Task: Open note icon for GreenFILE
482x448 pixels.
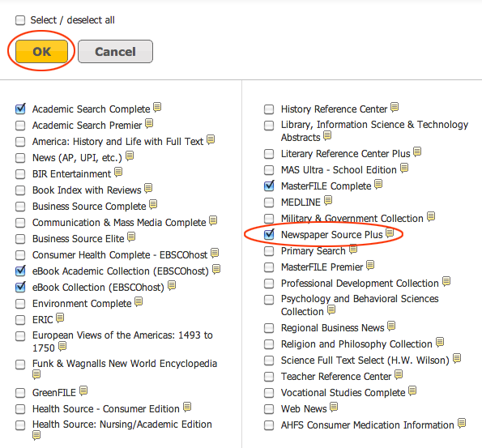Action: pos(83,390)
